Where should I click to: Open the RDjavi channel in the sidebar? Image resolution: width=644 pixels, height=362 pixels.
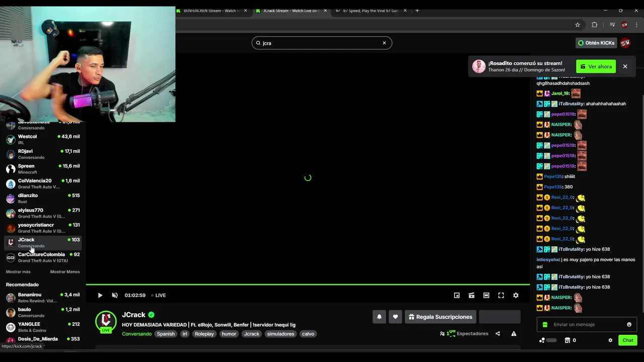[x=43, y=154]
